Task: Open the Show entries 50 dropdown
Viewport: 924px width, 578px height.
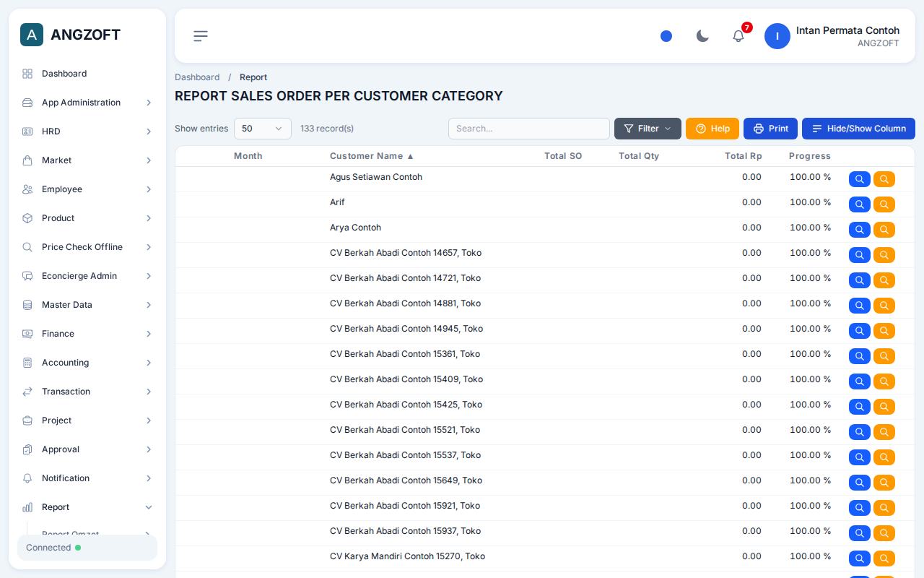Action: click(263, 129)
